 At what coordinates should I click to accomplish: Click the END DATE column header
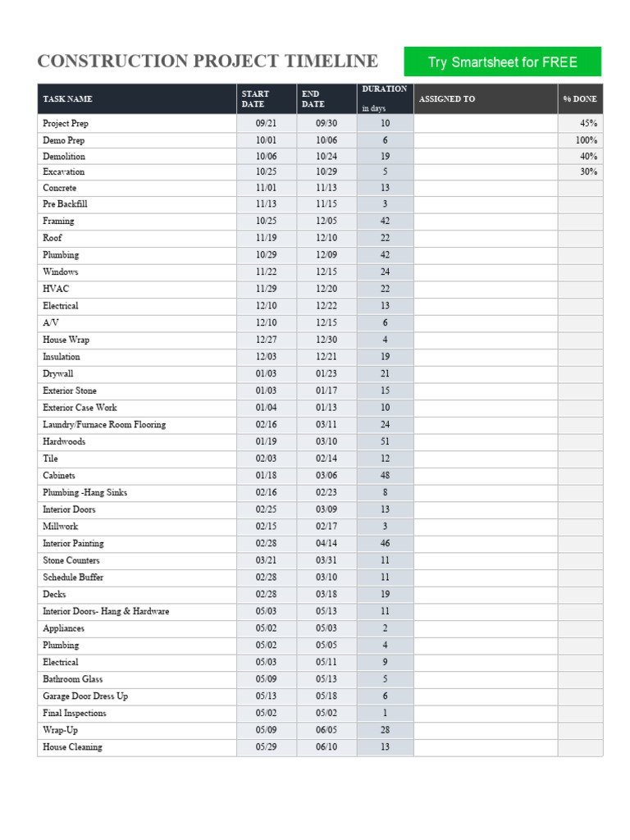click(326, 98)
